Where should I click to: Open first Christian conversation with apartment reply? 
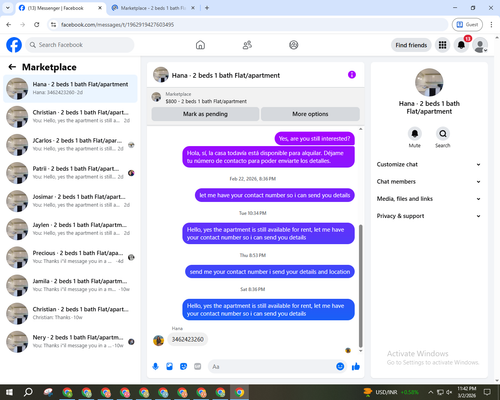(70, 117)
